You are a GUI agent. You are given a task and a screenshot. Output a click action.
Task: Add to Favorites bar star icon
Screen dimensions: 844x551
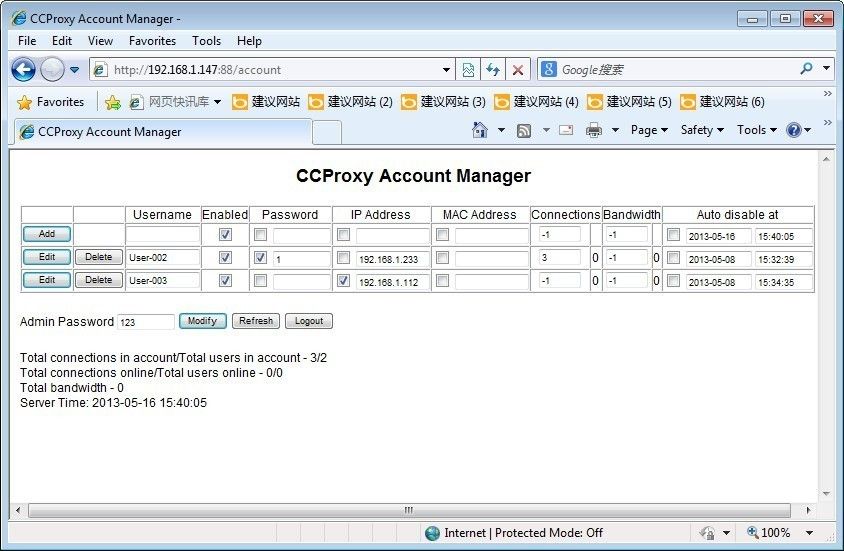[112, 102]
